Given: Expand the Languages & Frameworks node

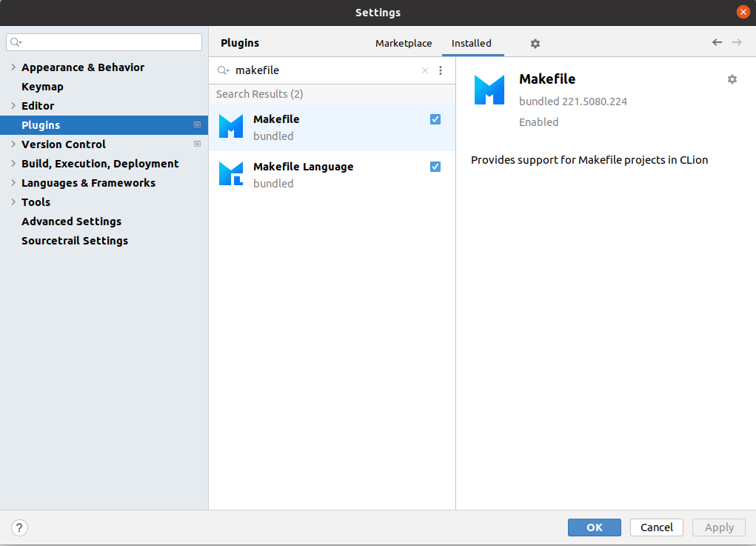Looking at the screenshot, I should 13,183.
